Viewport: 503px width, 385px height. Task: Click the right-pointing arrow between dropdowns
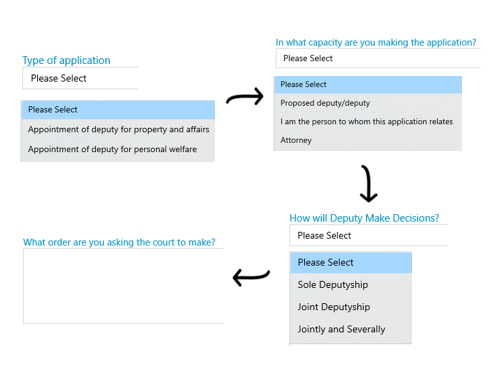pyautogui.click(x=245, y=97)
